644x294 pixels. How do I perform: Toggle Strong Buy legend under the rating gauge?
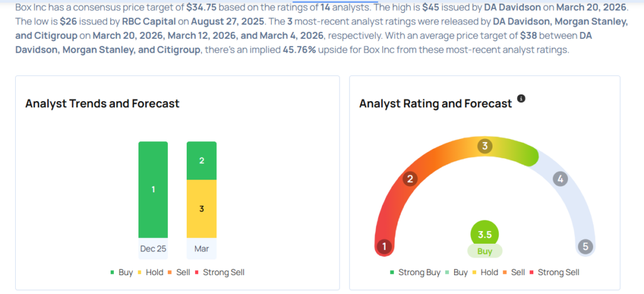[415, 272]
